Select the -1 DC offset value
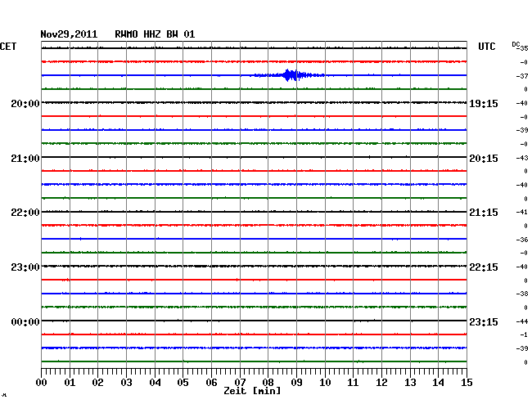The width and height of the screenshot is (532, 404). click(524, 334)
